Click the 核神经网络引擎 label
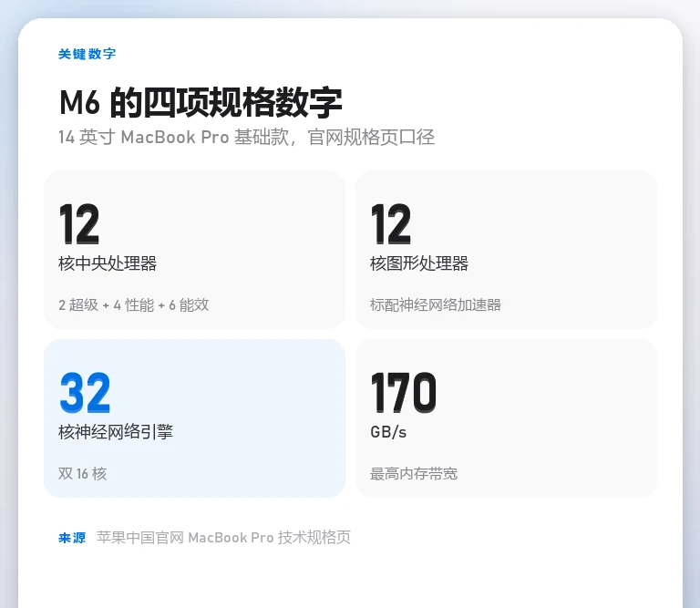Screen dimensions: 700x608 click(115, 432)
